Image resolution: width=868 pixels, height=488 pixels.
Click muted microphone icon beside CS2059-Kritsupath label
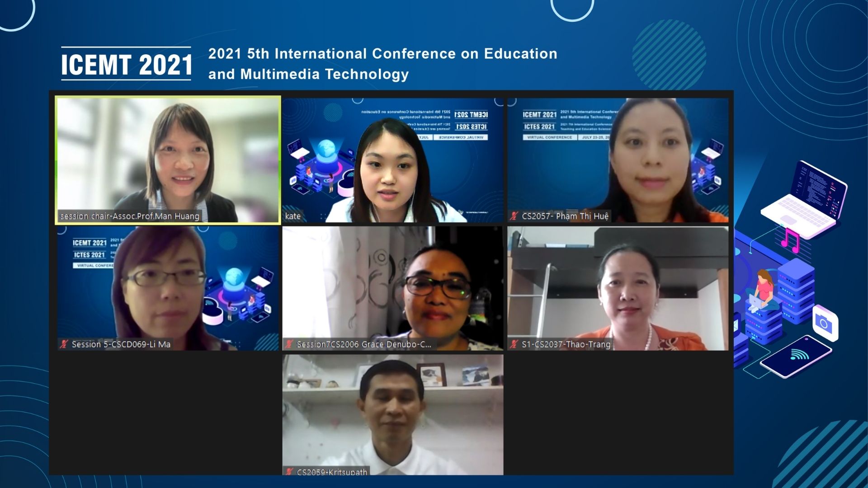pyautogui.click(x=289, y=471)
